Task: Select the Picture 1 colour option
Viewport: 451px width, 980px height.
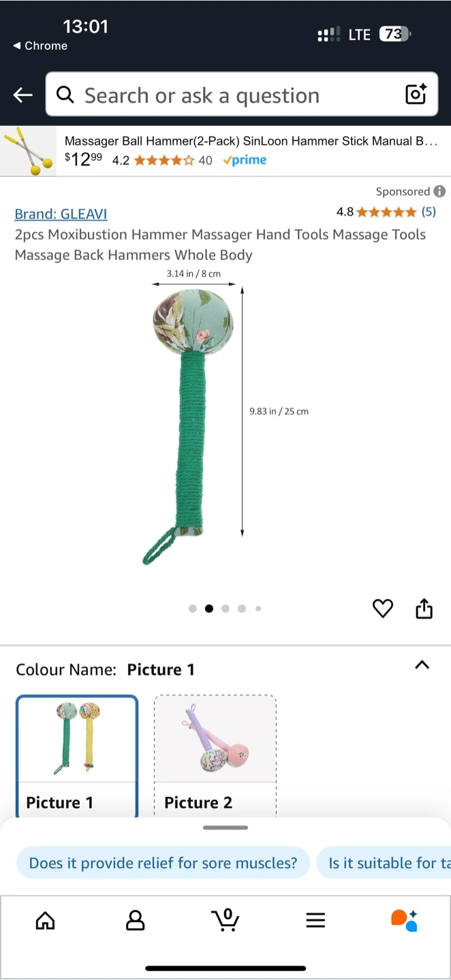Action: click(x=77, y=757)
